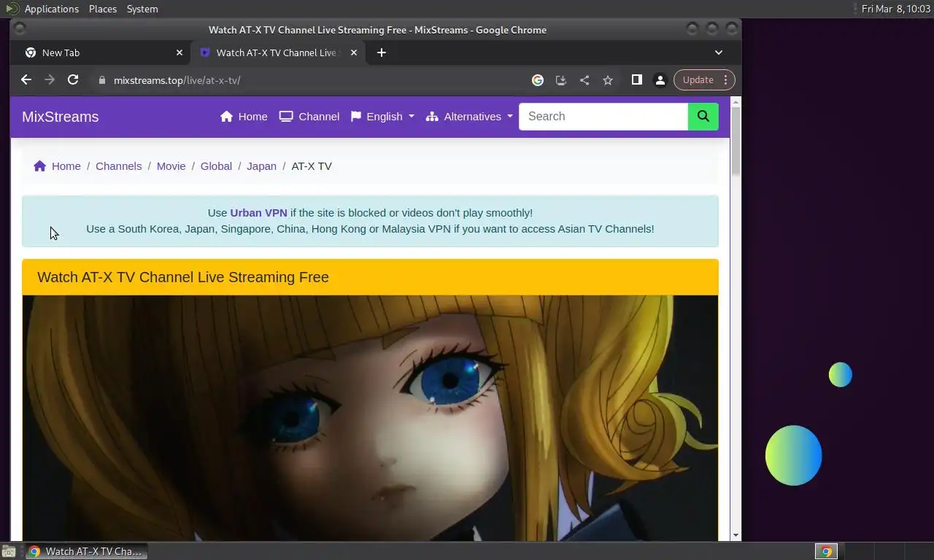Bookmark this page with the star icon

click(608, 80)
